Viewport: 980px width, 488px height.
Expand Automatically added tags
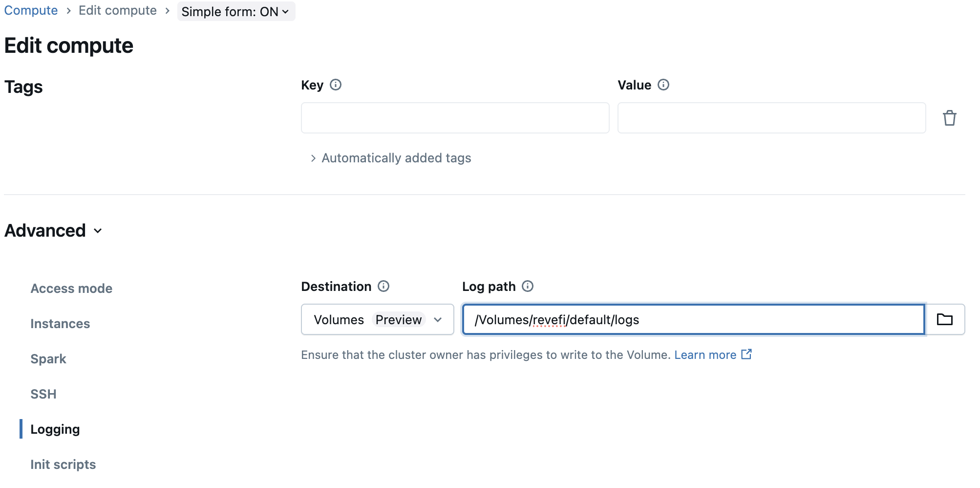pos(391,158)
